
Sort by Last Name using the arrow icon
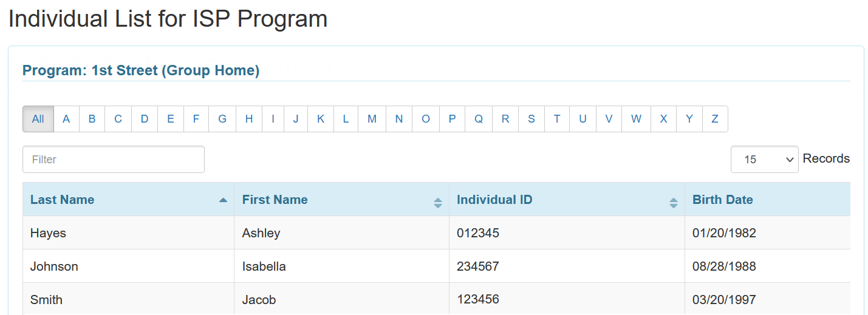[223, 200]
